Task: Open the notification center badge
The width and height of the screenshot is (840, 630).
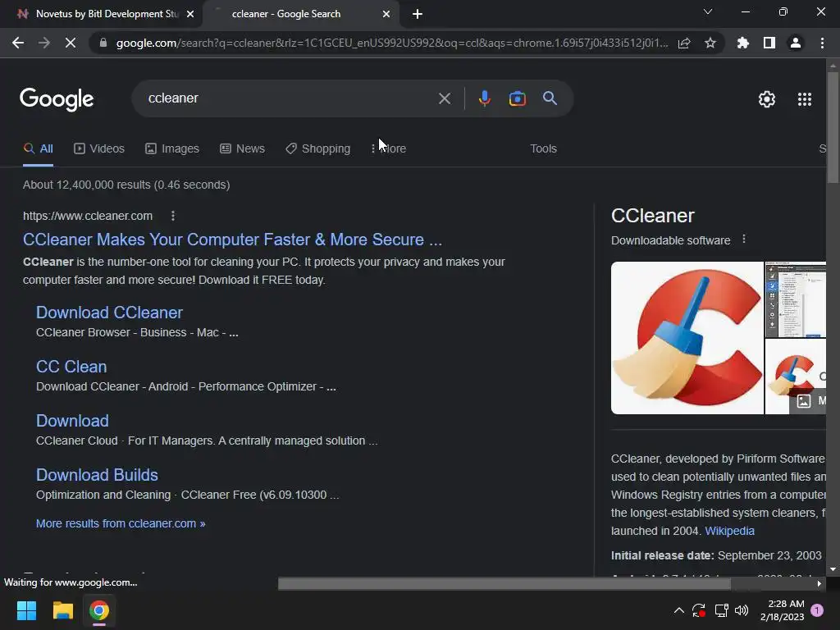Action: tap(817, 610)
